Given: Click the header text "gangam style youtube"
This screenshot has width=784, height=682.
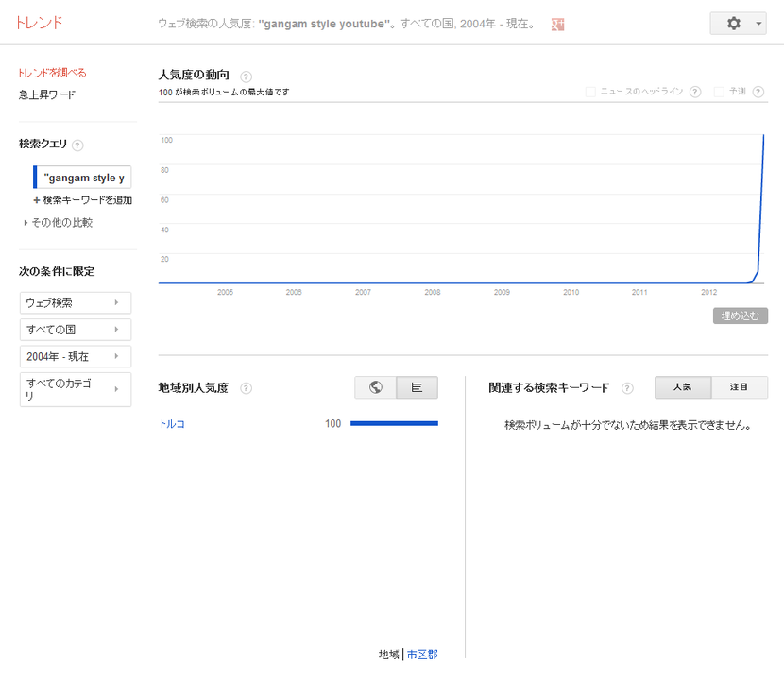Looking at the screenshot, I should pos(323,24).
